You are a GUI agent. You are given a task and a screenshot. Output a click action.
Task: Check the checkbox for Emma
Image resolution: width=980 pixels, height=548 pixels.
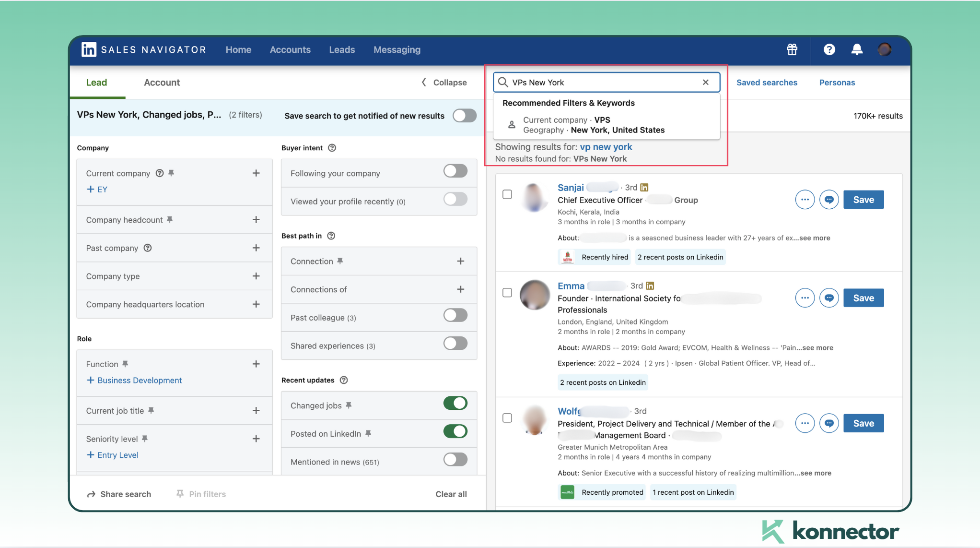point(507,293)
